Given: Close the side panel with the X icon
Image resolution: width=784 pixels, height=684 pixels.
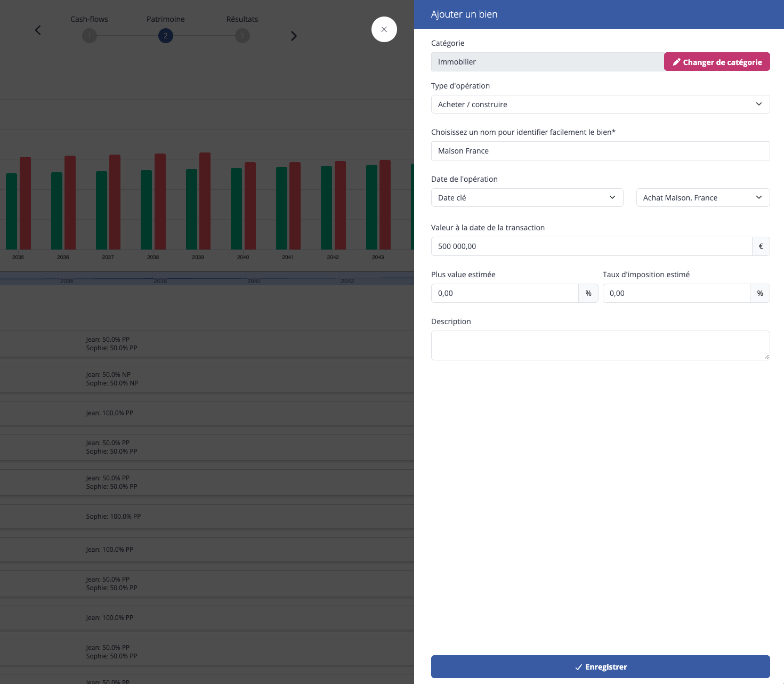Looking at the screenshot, I should click(x=384, y=29).
